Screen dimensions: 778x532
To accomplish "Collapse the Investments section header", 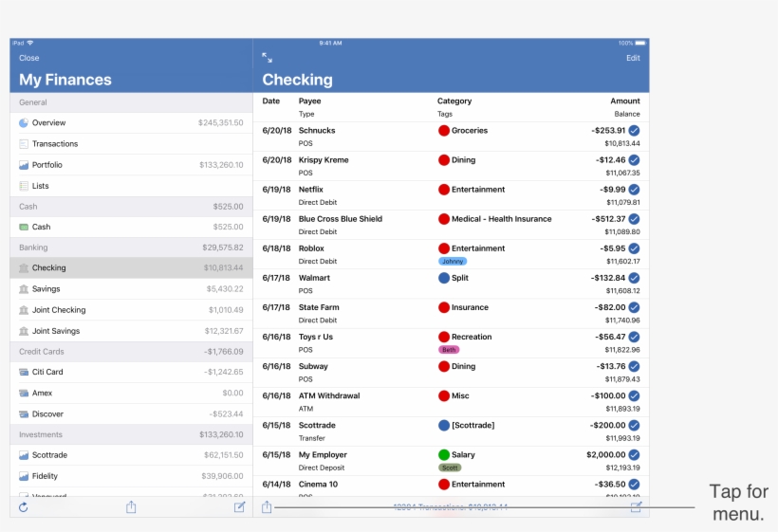I will tap(131, 434).
